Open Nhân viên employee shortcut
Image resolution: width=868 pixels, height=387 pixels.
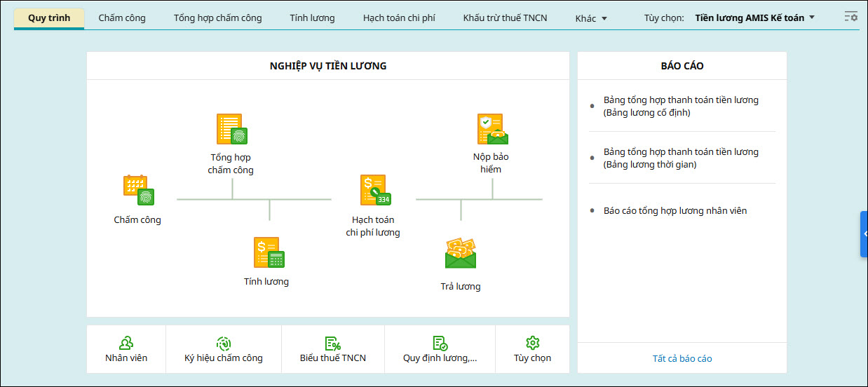point(126,349)
